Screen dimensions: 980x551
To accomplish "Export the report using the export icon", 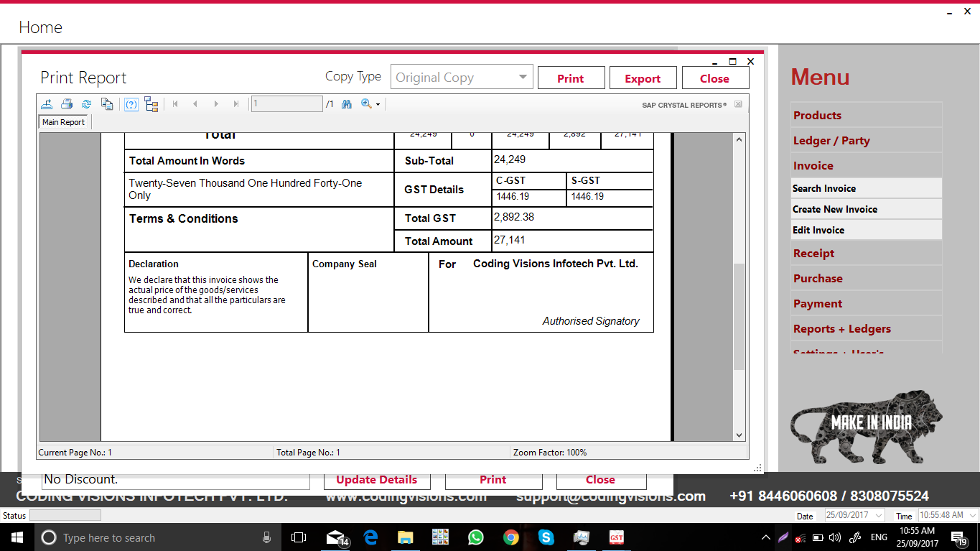I will tap(47, 104).
